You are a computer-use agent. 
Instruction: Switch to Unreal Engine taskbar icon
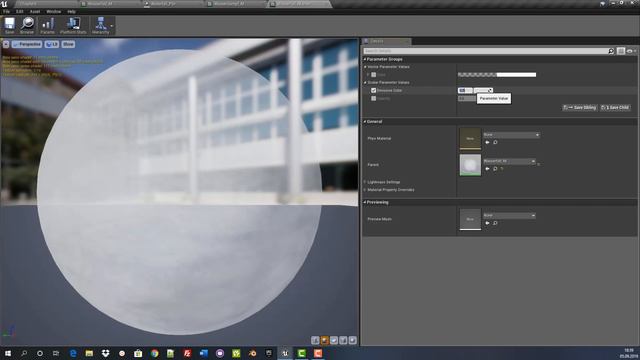285,353
